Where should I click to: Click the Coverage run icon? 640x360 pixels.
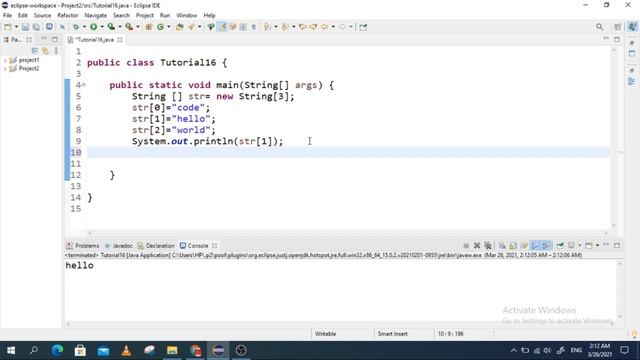coord(111,27)
